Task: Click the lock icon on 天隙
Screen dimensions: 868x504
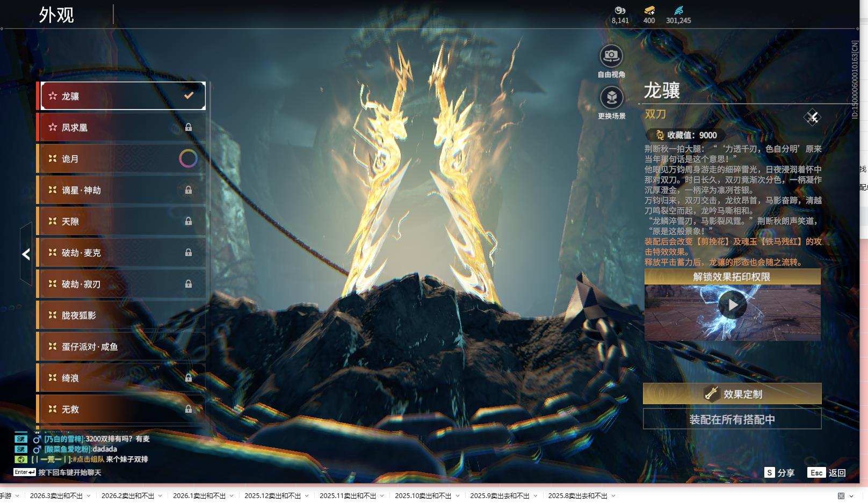Action: click(189, 221)
